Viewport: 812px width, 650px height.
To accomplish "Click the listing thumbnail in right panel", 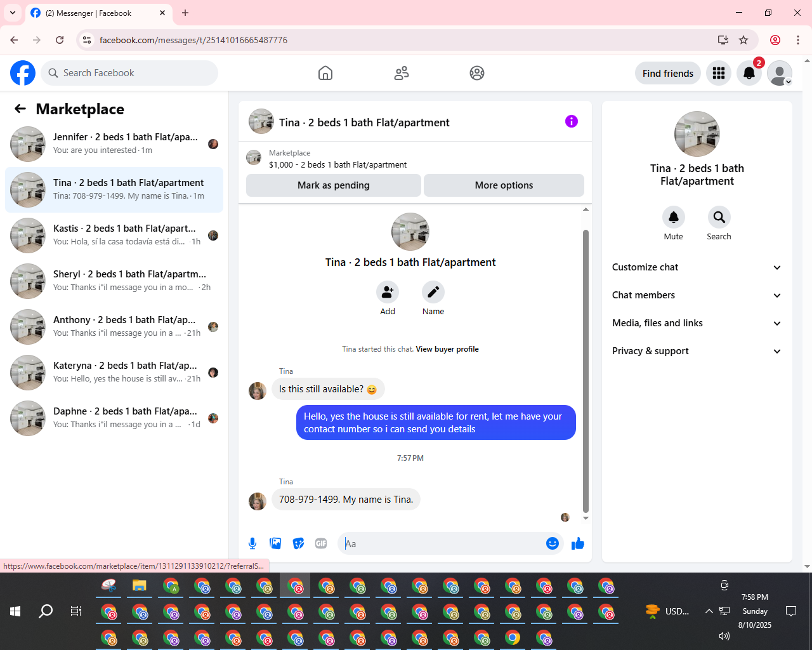I will coord(697,134).
